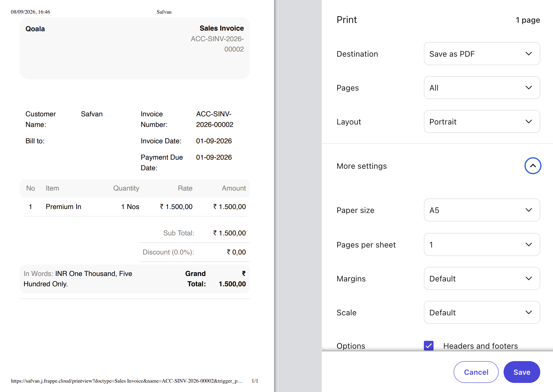Click the Destination chevron arrow icon
The width and height of the screenshot is (553, 392).
click(x=529, y=54)
